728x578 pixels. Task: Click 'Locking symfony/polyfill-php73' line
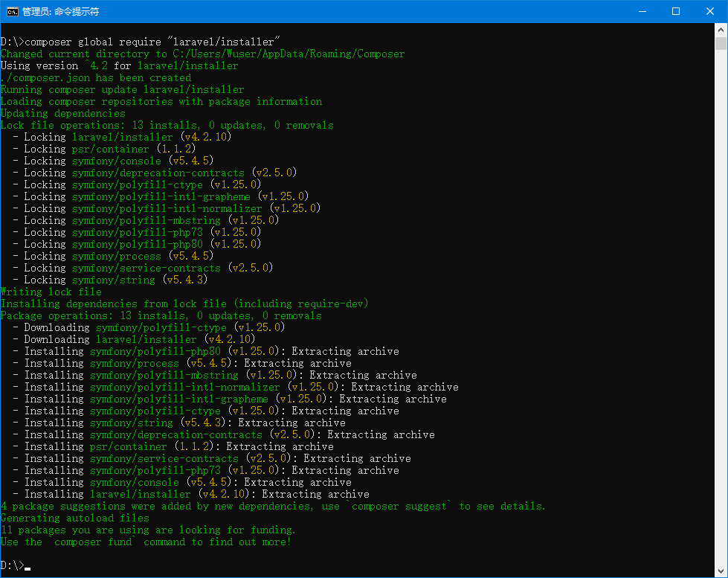[137, 232]
